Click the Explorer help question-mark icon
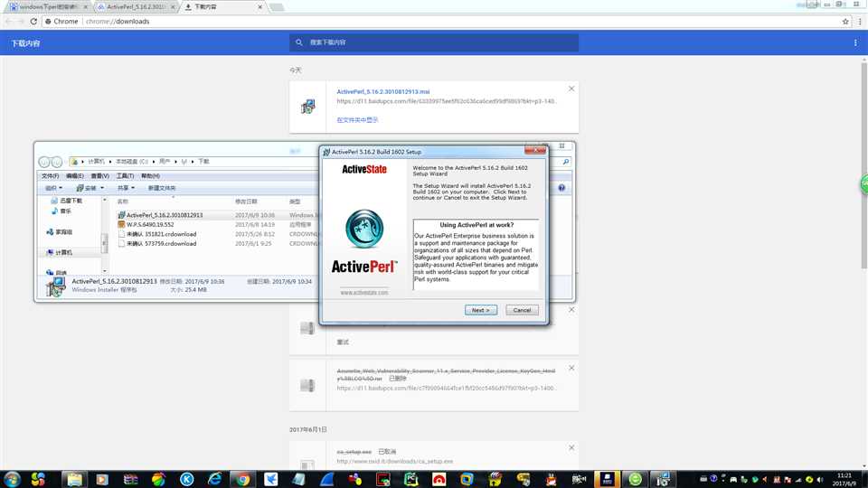Screen dimensions: 868x488 pyautogui.click(x=561, y=188)
